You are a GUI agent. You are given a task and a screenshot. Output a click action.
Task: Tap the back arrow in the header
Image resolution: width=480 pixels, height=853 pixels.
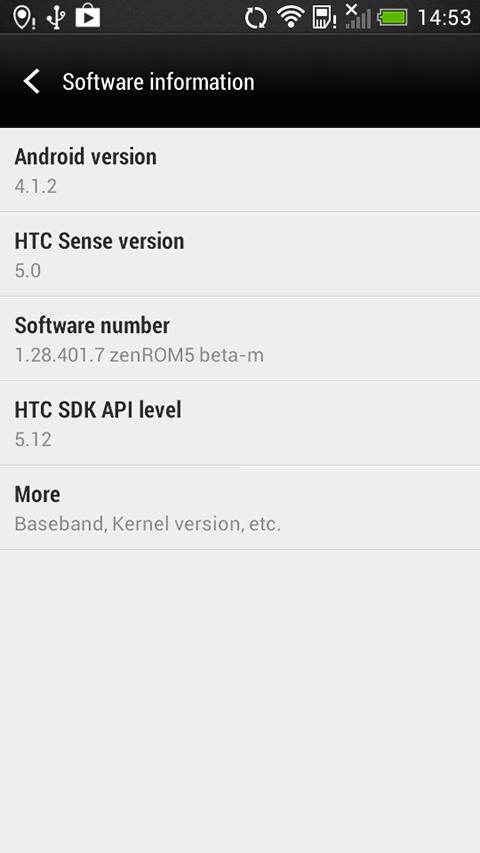click(x=32, y=82)
